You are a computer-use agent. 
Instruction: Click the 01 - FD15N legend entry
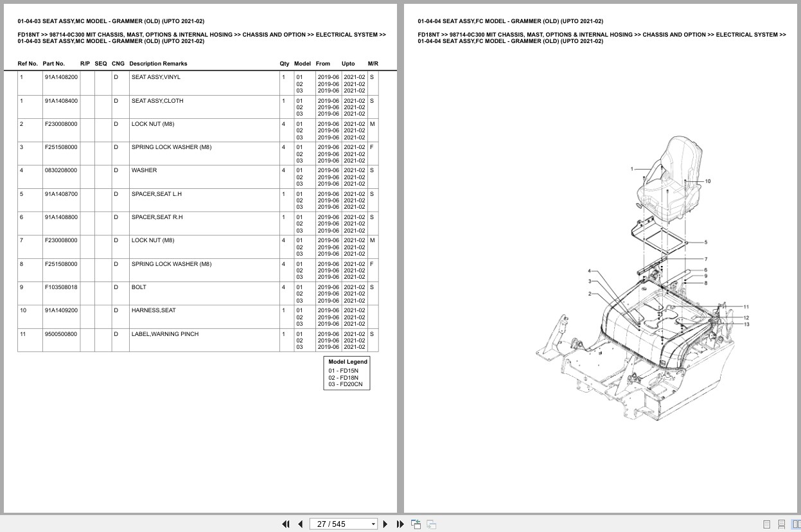point(344,371)
